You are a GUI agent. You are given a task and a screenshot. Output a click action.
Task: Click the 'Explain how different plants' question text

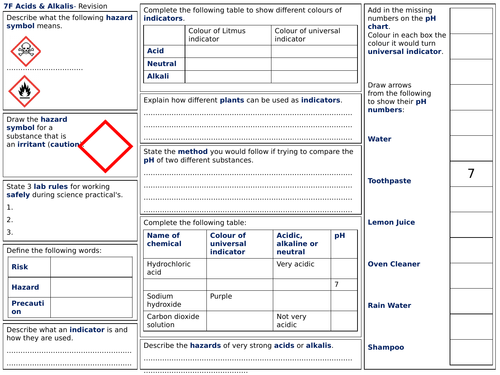click(243, 100)
